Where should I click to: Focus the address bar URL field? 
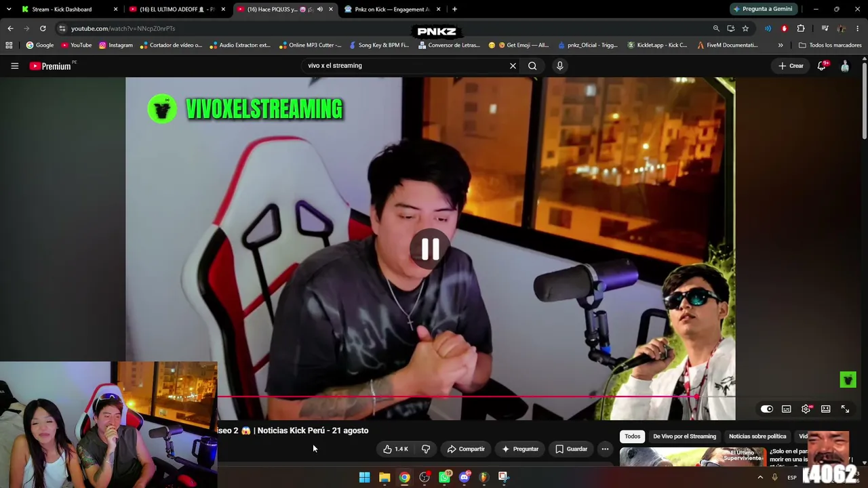387,28
